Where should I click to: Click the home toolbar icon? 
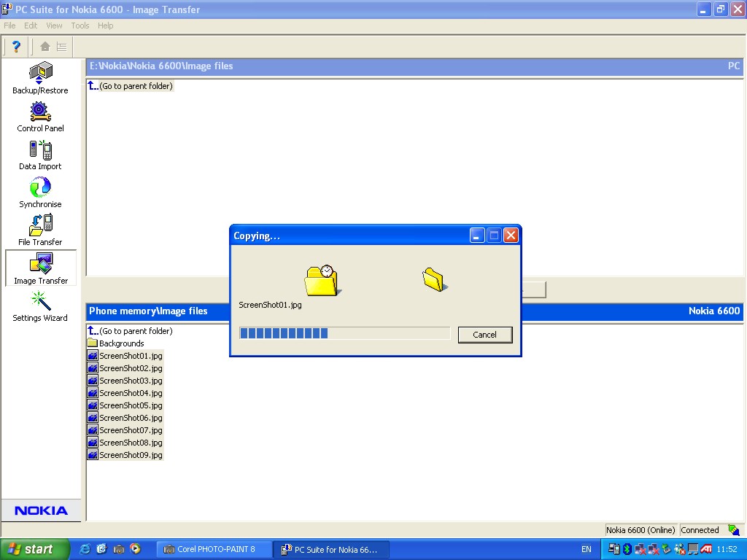pyautogui.click(x=45, y=46)
